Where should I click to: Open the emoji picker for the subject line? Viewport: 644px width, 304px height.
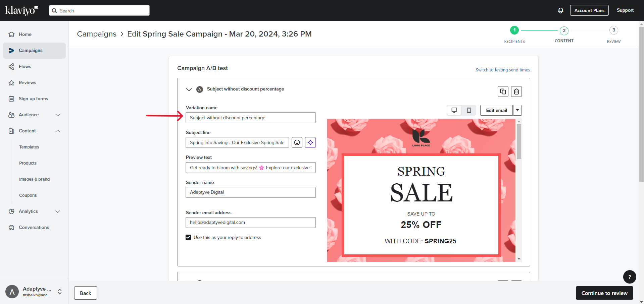pyautogui.click(x=297, y=142)
